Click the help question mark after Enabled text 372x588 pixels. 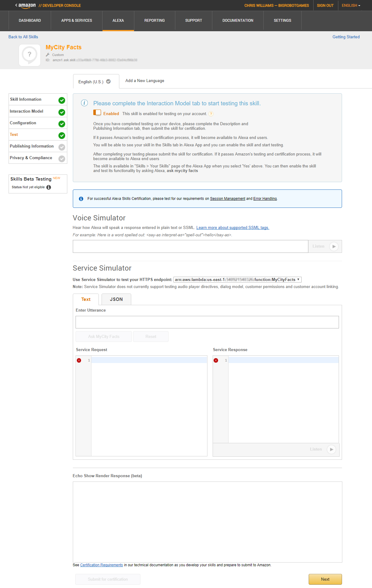pos(211,114)
